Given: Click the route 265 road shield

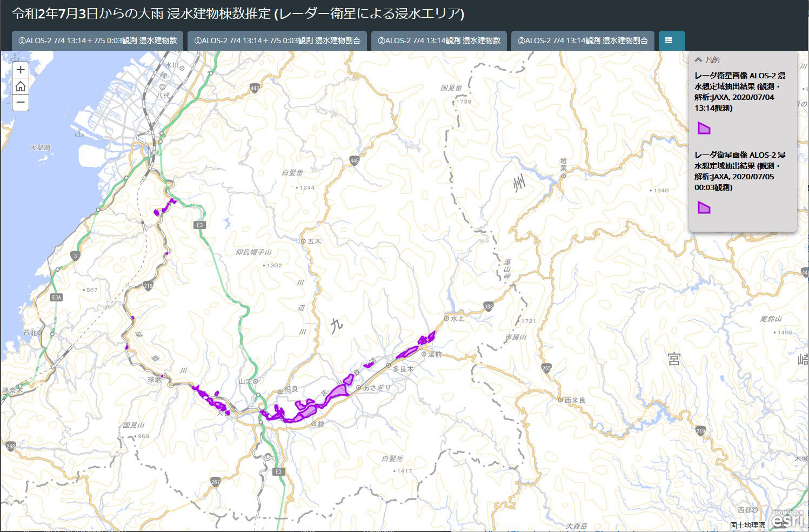Looking at the screenshot, I should click(546, 368).
